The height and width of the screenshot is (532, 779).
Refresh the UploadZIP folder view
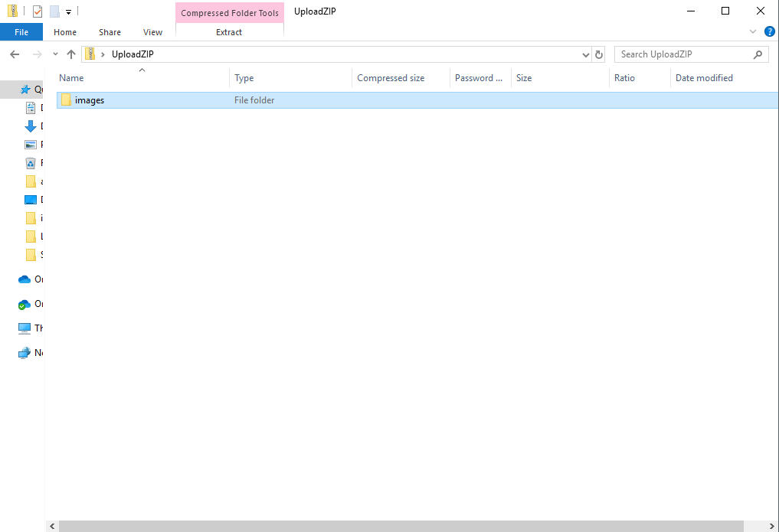[x=599, y=54]
